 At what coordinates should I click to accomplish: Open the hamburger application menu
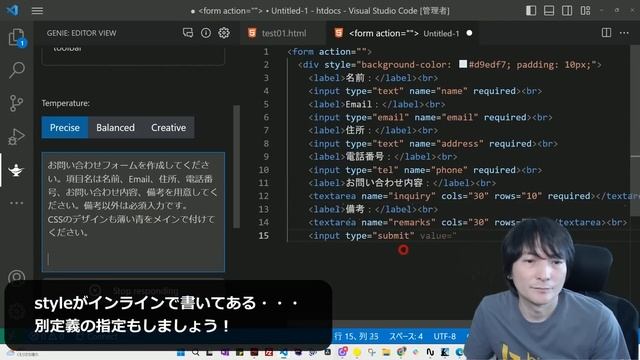(x=37, y=11)
